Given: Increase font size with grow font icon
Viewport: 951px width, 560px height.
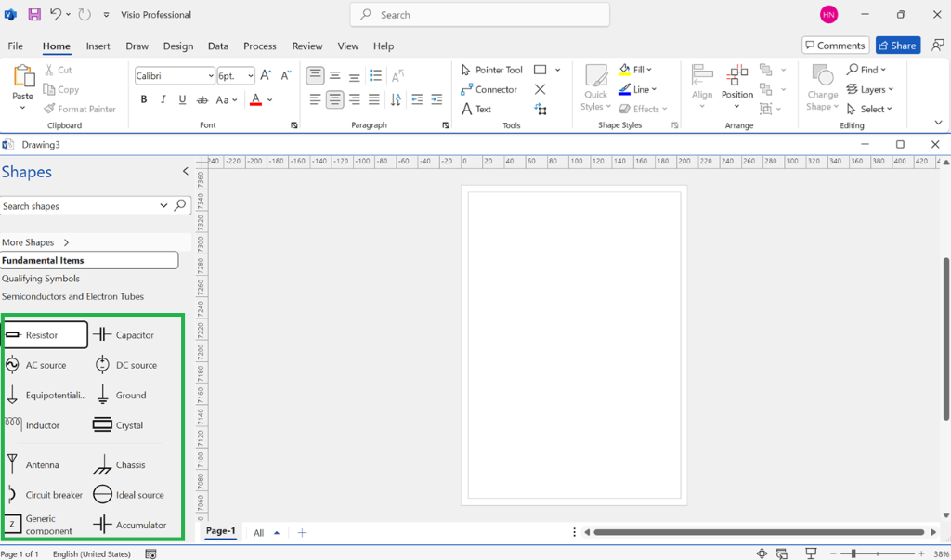Looking at the screenshot, I should [266, 76].
